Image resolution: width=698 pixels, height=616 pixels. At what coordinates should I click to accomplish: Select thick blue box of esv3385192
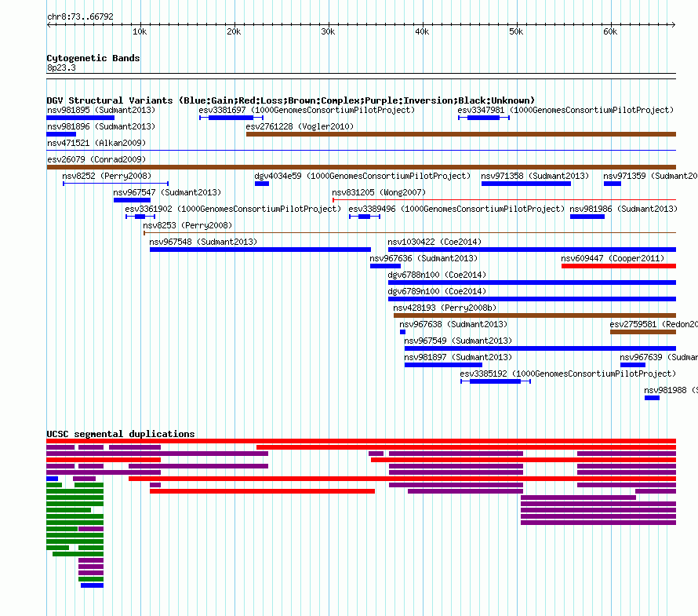495,381
